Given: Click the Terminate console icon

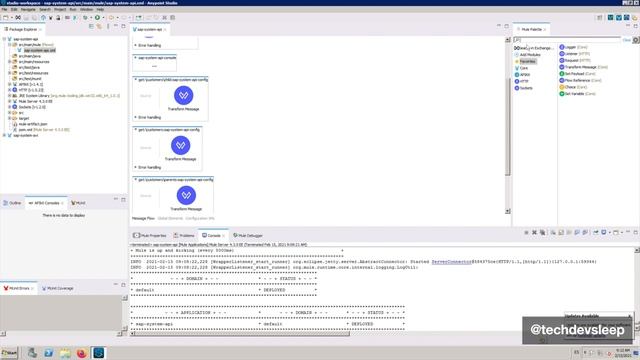Looking at the screenshot, I should [526, 232].
